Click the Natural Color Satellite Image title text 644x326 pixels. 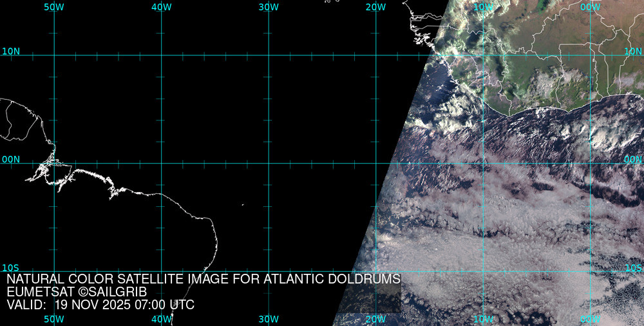[x=204, y=279]
